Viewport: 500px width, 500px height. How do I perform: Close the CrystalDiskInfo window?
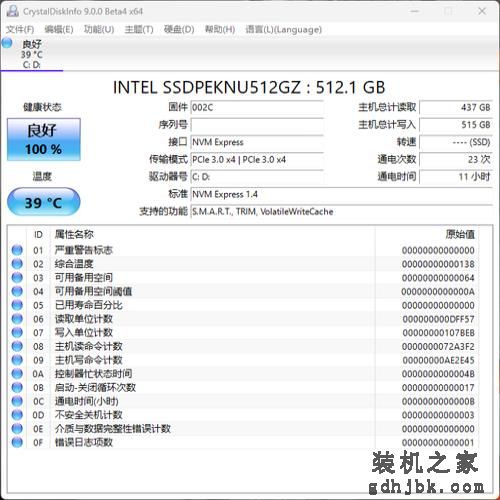point(482,11)
